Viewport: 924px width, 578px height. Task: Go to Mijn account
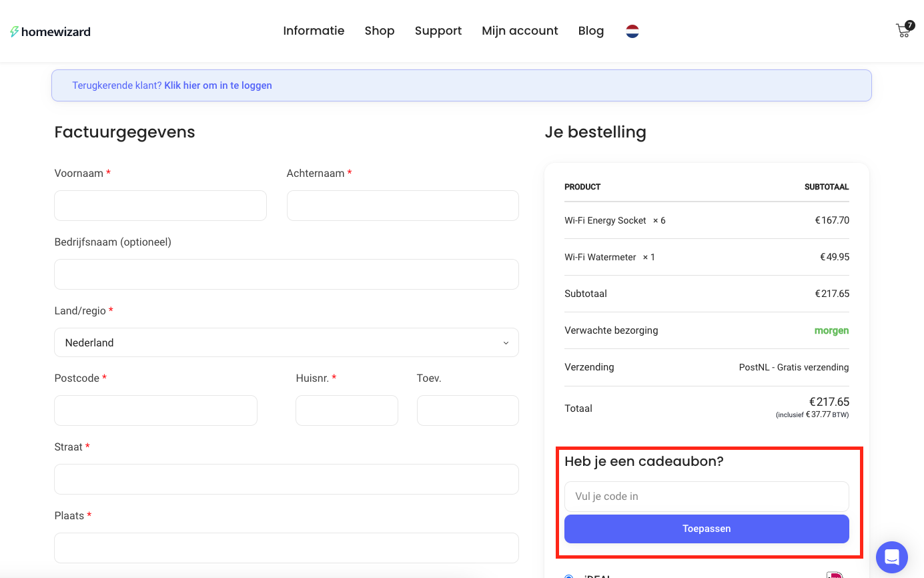pos(520,31)
